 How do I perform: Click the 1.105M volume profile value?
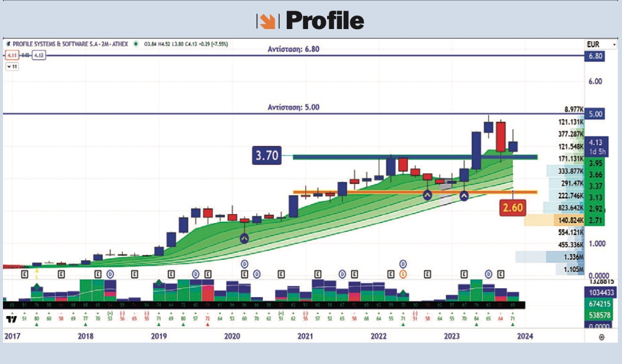pyautogui.click(x=573, y=270)
